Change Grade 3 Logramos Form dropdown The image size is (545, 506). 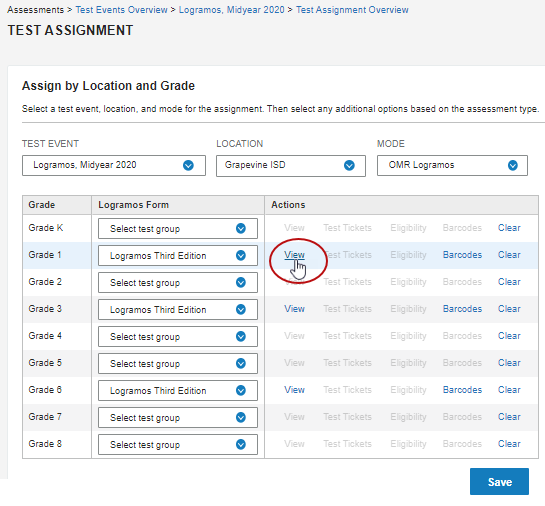[178, 309]
